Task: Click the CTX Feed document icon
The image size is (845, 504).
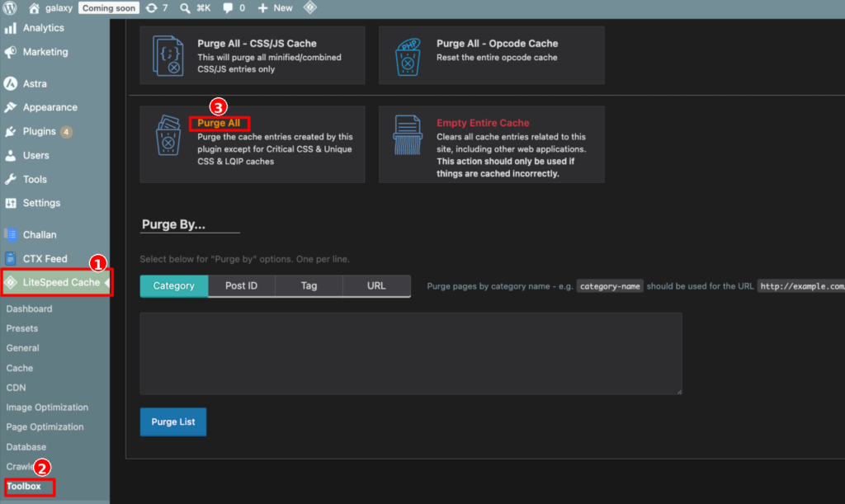Action: tap(10, 258)
